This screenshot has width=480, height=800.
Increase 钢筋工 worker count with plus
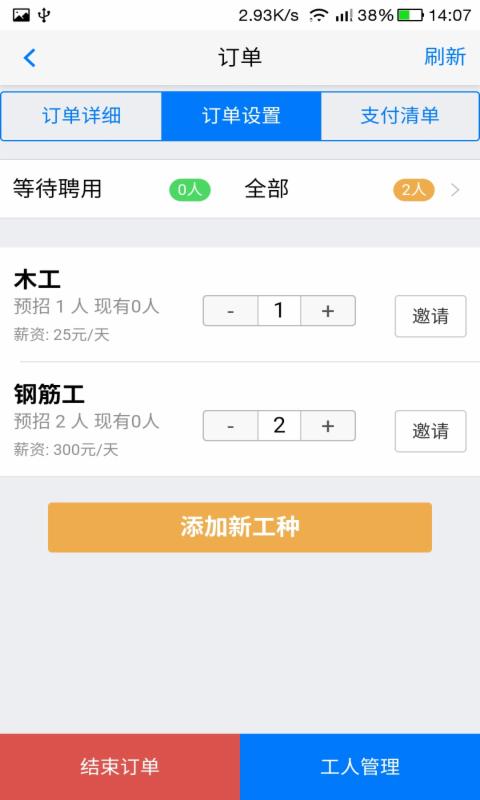pos(328,426)
